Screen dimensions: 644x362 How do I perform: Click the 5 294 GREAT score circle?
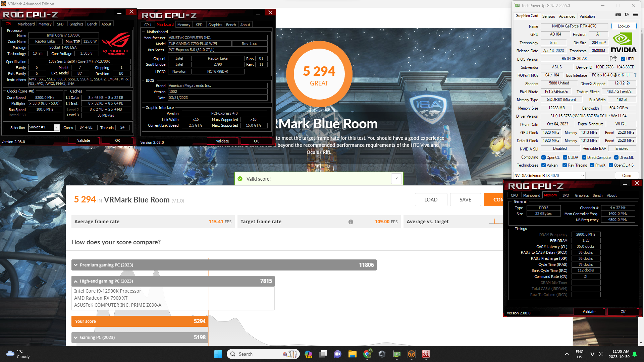click(x=319, y=74)
